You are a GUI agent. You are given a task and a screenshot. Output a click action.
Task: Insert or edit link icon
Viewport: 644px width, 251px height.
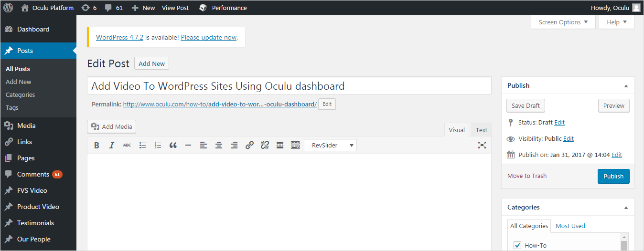pos(249,146)
